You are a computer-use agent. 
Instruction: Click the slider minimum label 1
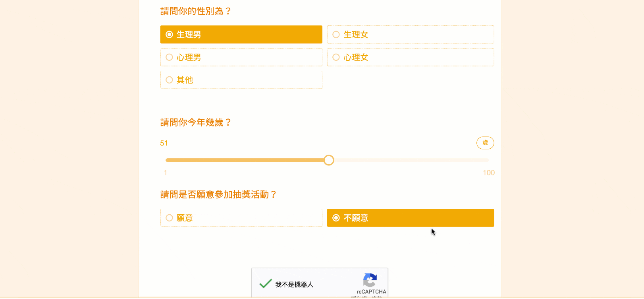(x=166, y=173)
